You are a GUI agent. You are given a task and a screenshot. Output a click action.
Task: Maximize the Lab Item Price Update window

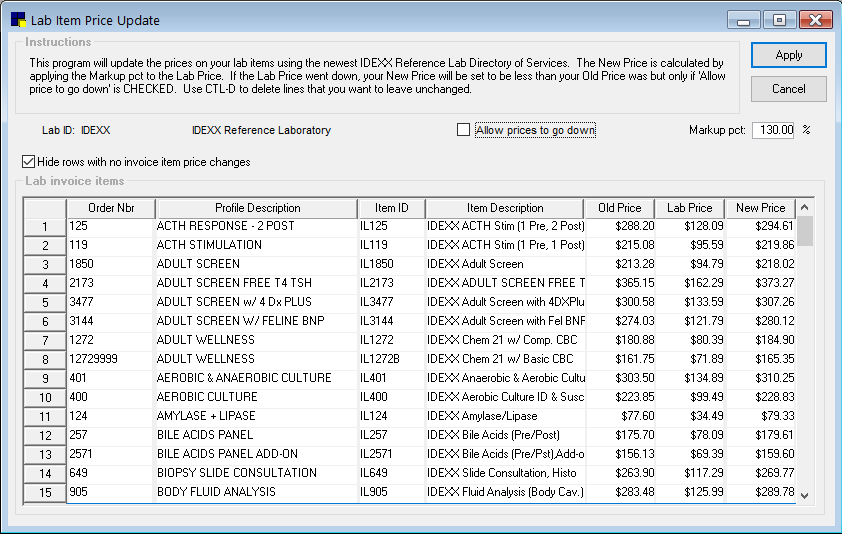coord(779,20)
